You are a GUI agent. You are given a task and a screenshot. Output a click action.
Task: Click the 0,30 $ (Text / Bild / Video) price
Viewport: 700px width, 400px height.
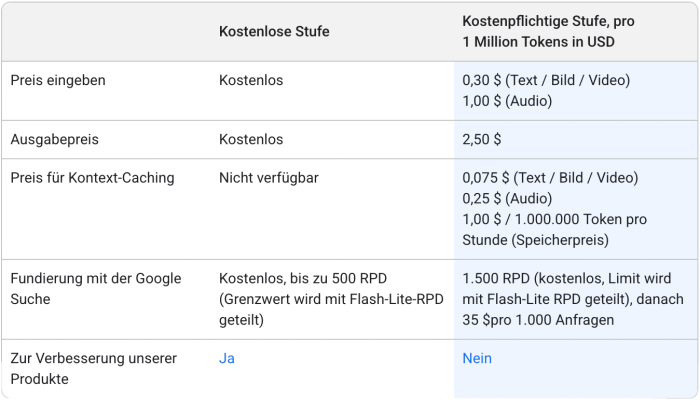(546, 80)
